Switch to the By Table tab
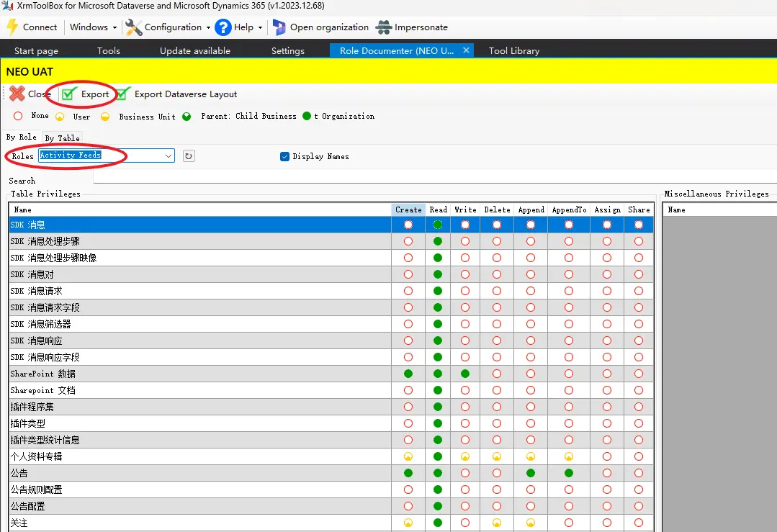777x532 pixels. pos(62,138)
